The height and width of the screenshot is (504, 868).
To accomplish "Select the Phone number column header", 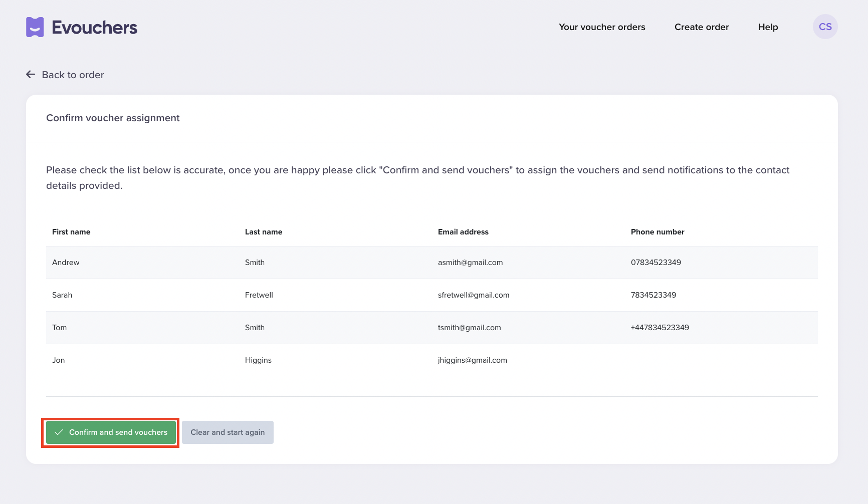I will tap(658, 232).
